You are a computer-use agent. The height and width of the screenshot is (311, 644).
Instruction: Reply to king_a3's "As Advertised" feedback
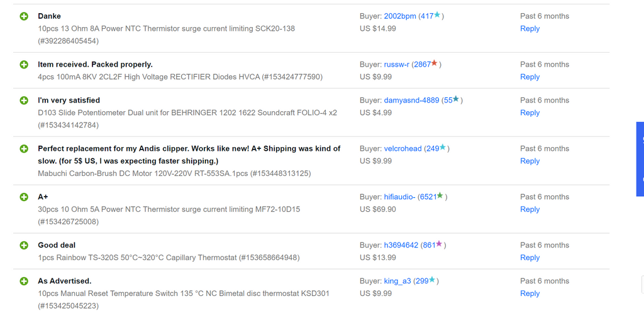[x=530, y=294]
